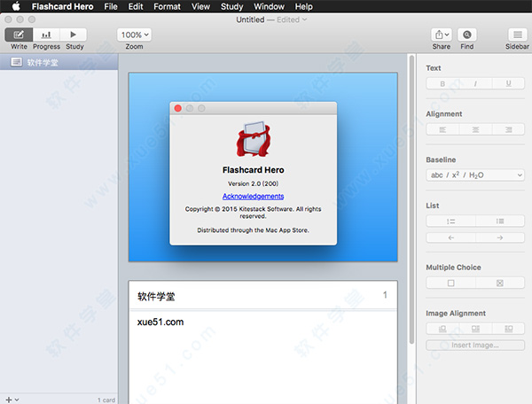Open the View menu

point(200,6)
